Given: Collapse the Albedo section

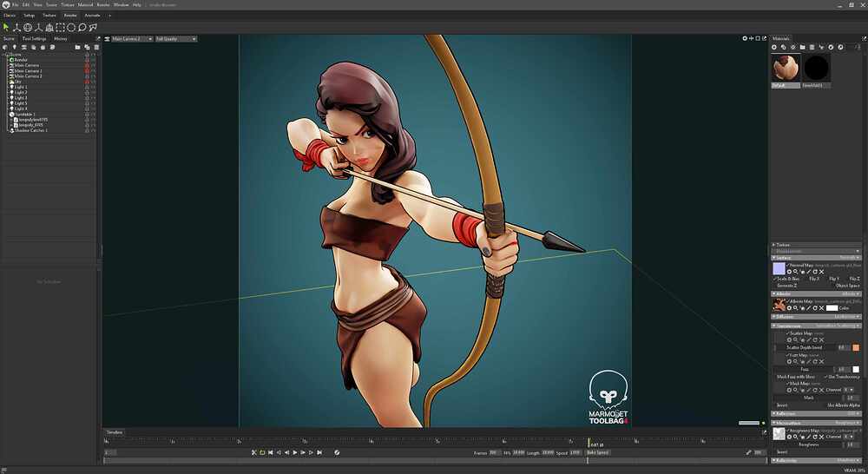Looking at the screenshot, I should click(774, 294).
